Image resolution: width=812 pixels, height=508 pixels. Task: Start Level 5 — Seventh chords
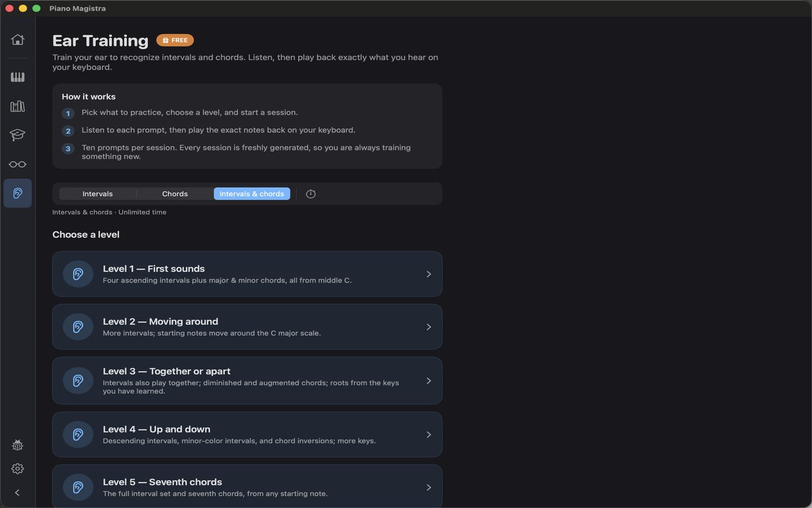[247, 487]
